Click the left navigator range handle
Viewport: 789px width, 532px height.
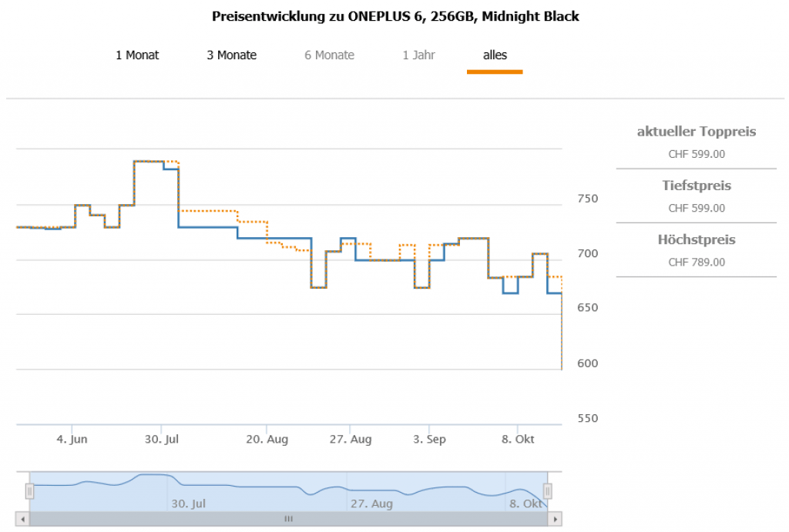click(30, 490)
